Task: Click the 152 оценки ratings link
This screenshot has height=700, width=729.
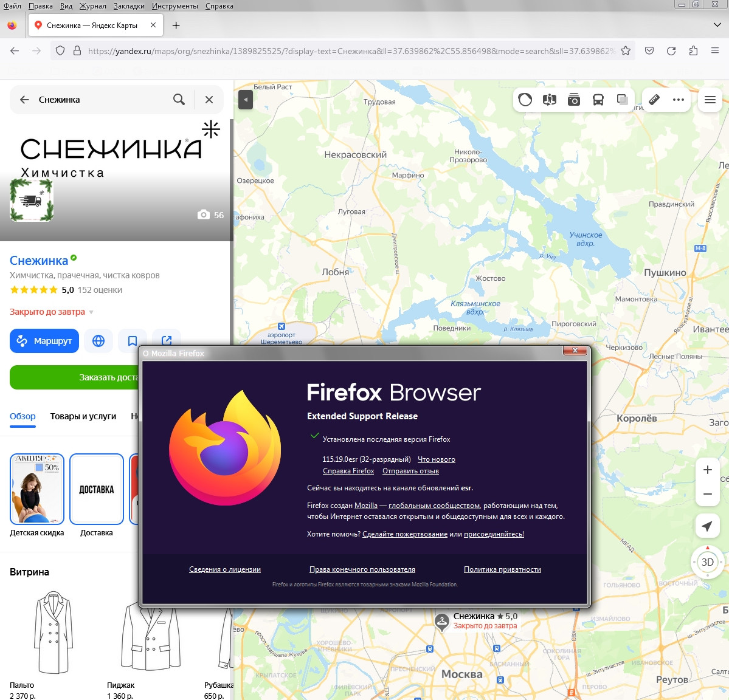Action: tap(100, 290)
